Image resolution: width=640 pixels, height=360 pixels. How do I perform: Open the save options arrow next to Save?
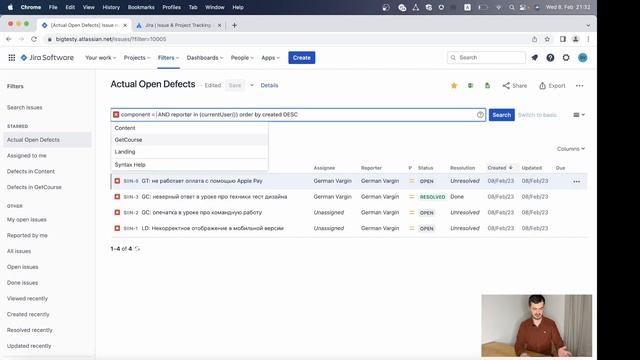tap(252, 85)
